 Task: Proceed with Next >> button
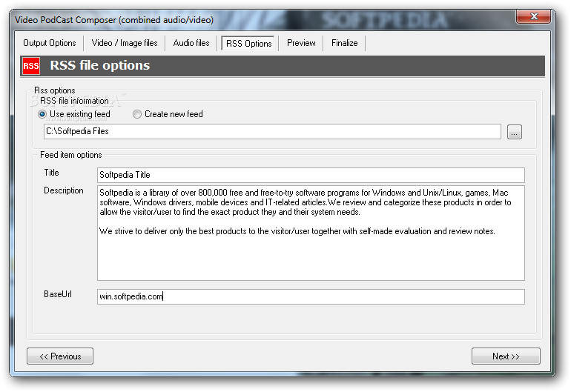(x=506, y=356)
